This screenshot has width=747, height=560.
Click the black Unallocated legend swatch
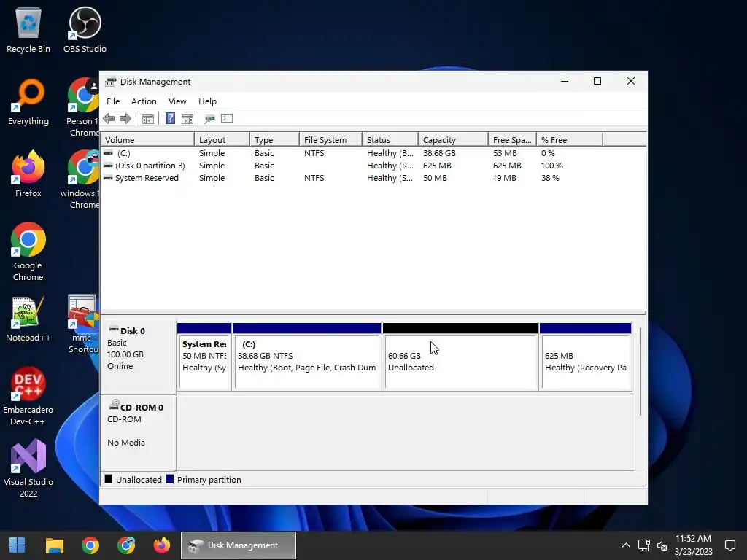click(x=109, y=479)
